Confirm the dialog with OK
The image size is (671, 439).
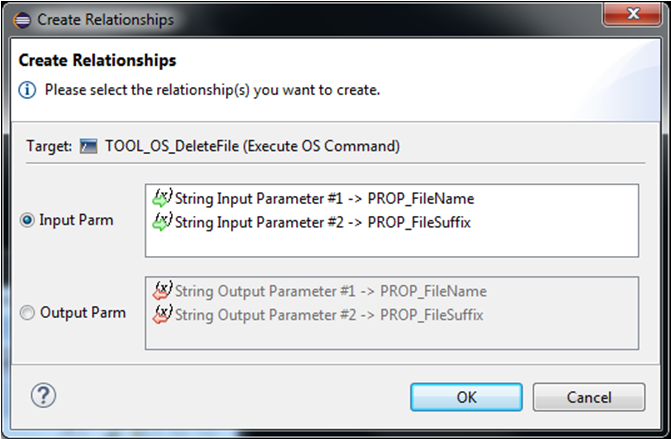[466, 396]
